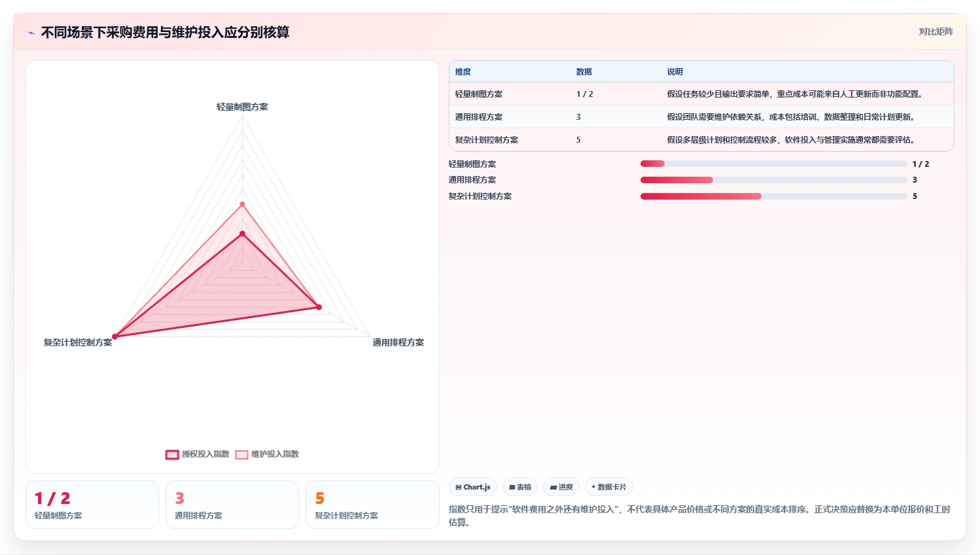980x555 pixels.
Task: Click the 通用排程方案 progress bar
Action: (x=773, y=180)
